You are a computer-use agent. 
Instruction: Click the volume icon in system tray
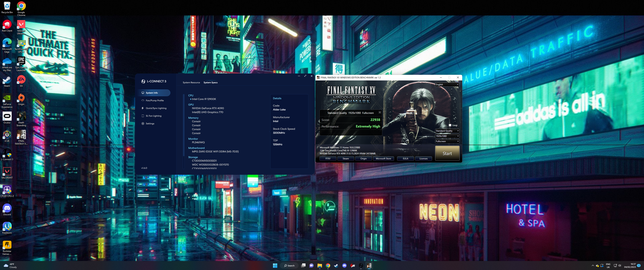(x=619, y=265)
